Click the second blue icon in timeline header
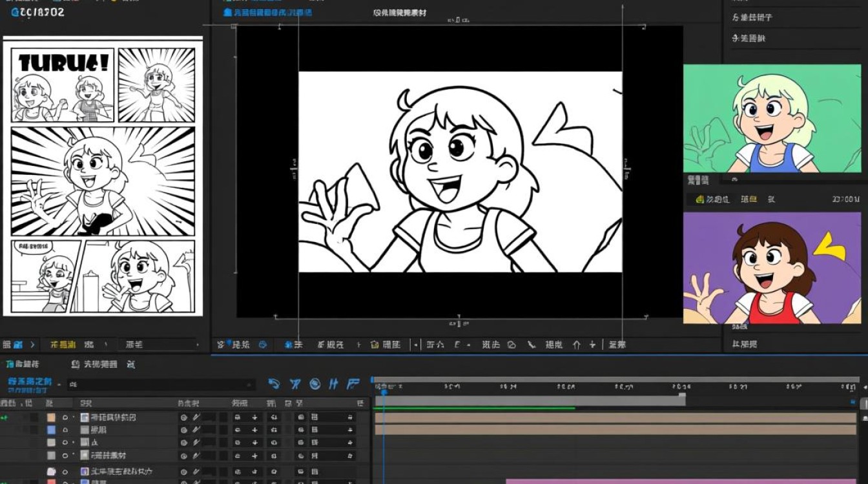 coord(294,384)
